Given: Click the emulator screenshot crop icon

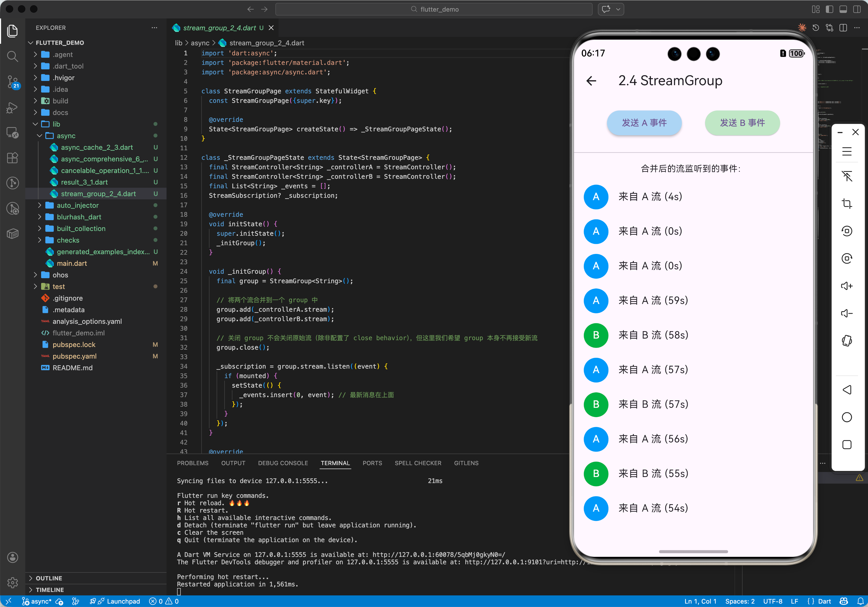Looking at the screenshot, I should (846, 204).
